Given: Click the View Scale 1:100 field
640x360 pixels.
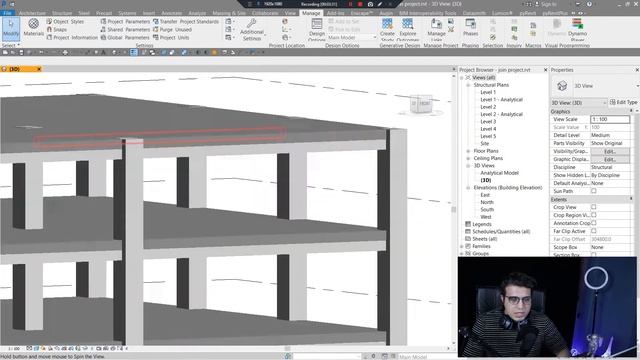Looking at the screenshot, I should pos(610,119).
